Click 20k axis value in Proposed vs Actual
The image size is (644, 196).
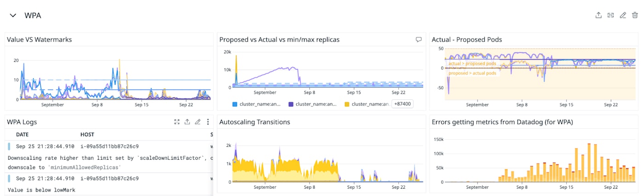tap(227, 52)
